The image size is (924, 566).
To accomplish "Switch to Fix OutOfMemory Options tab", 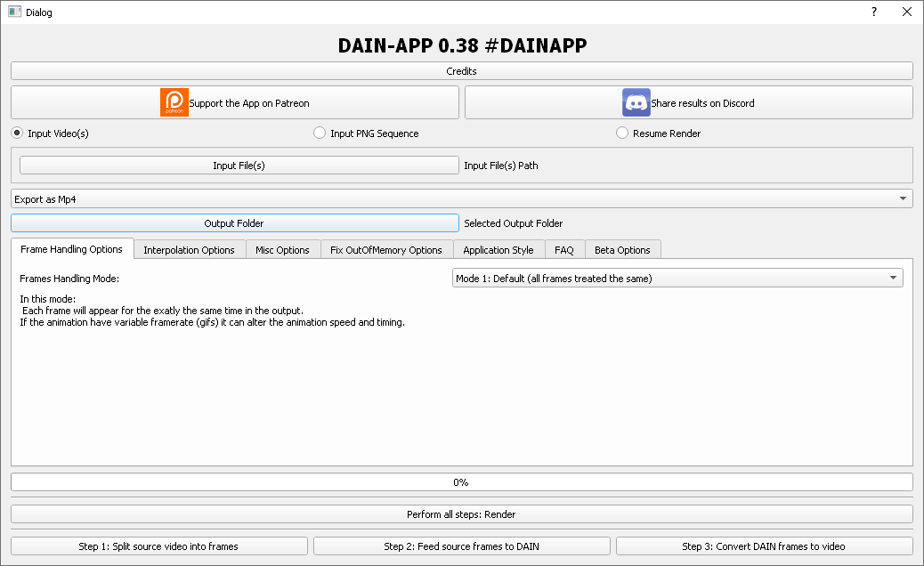I will [x=386, y=249].
